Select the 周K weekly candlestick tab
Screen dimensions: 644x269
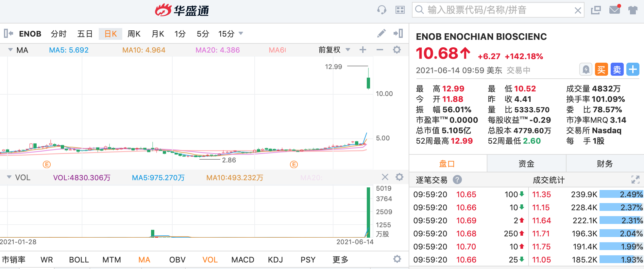pyautogui.click(x=134, y=34)
